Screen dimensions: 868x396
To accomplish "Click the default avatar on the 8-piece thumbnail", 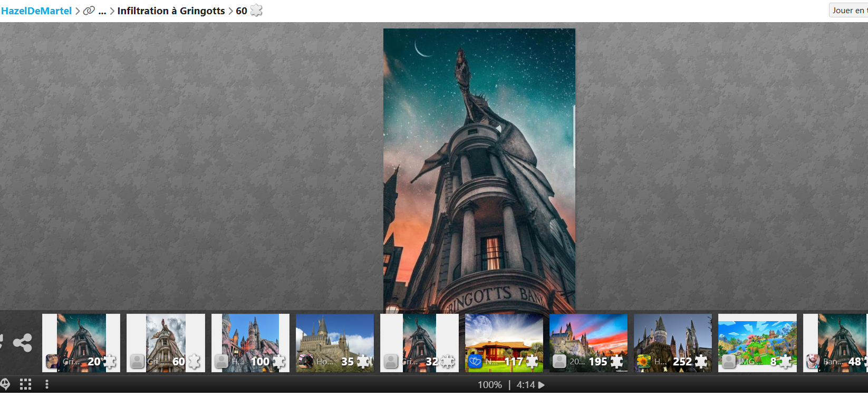I will click(x=729, y=361).
